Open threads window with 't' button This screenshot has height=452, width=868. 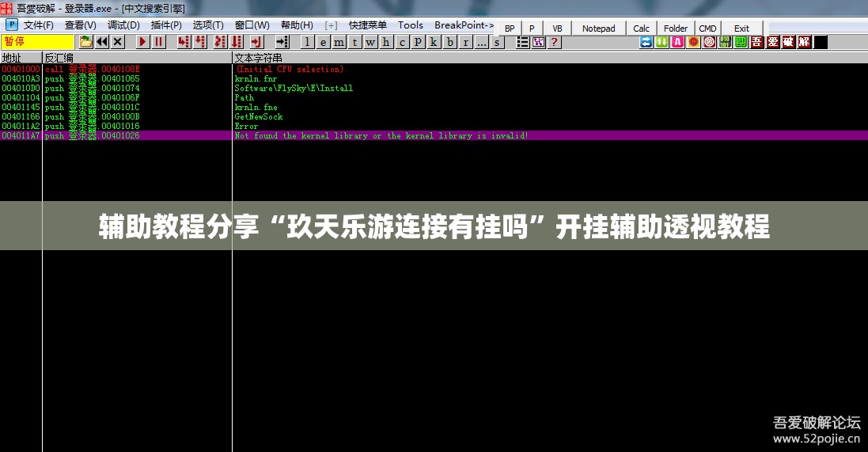[354, 42]
